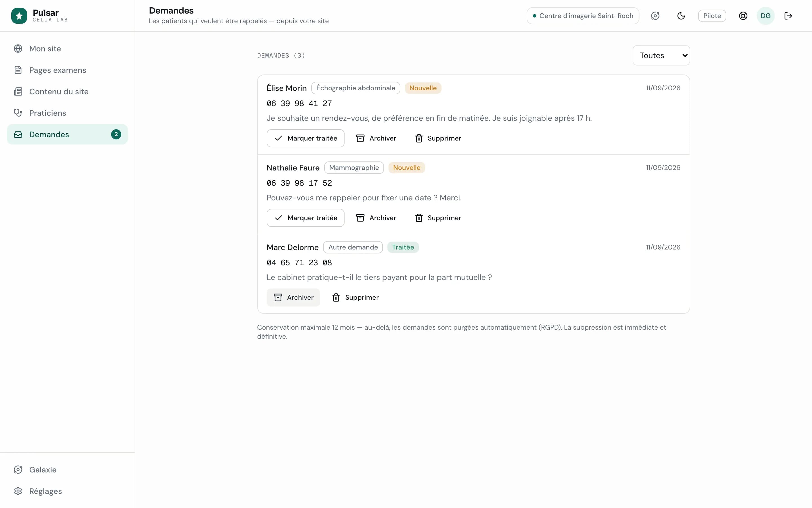Mark Nathalie Faure's request as traitée
This screenshot has width=812, height=508.
tap(305, 218)
